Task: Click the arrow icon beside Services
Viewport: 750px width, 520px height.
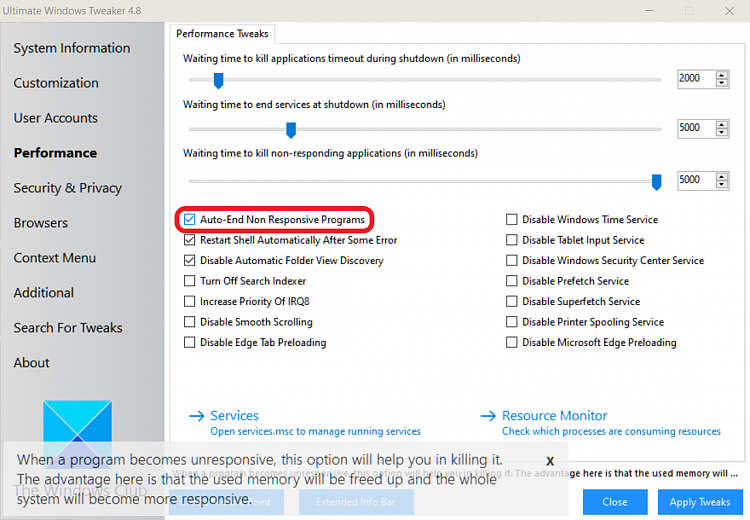Action: pyautogui.click(x=197, y=416)
